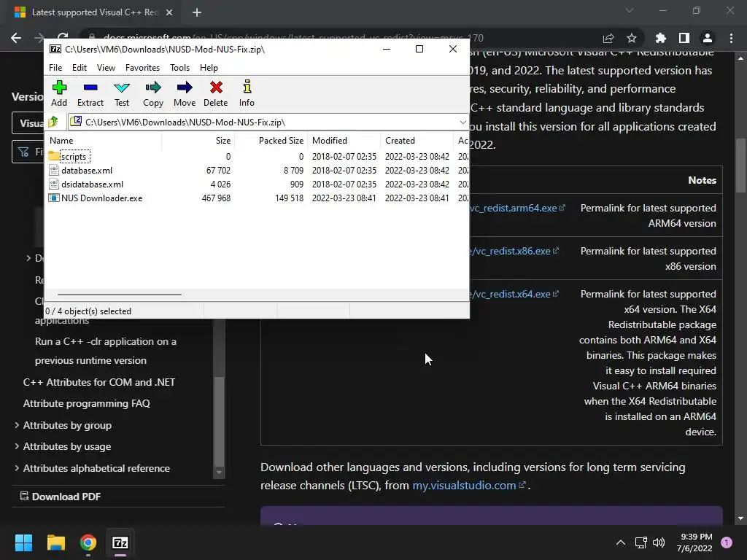Viewport: 747px width, 560px height.
Task: Open a new Chrome tab
Action: pyautogui.click(x=197, y=12)
